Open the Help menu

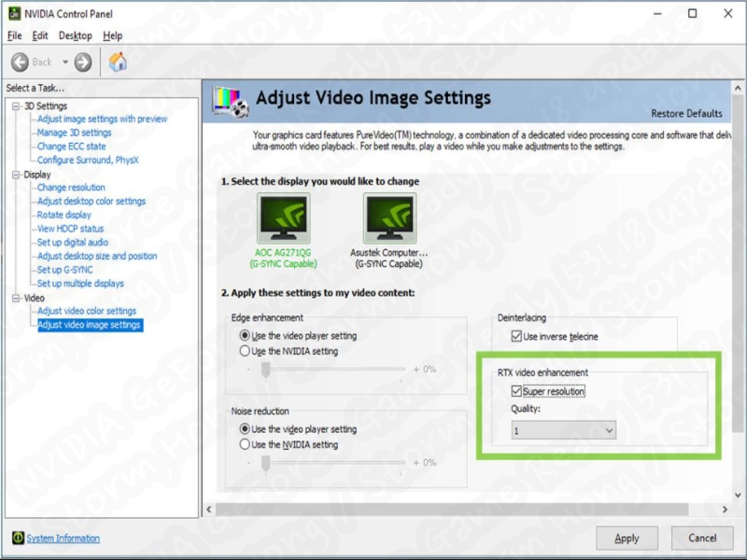click(x=112, y=35)
